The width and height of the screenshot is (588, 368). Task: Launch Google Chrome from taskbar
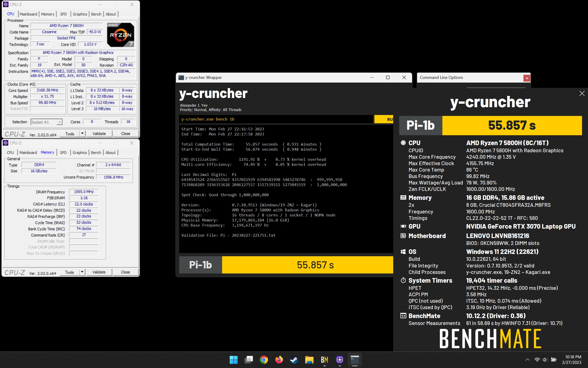pos(264,359)
